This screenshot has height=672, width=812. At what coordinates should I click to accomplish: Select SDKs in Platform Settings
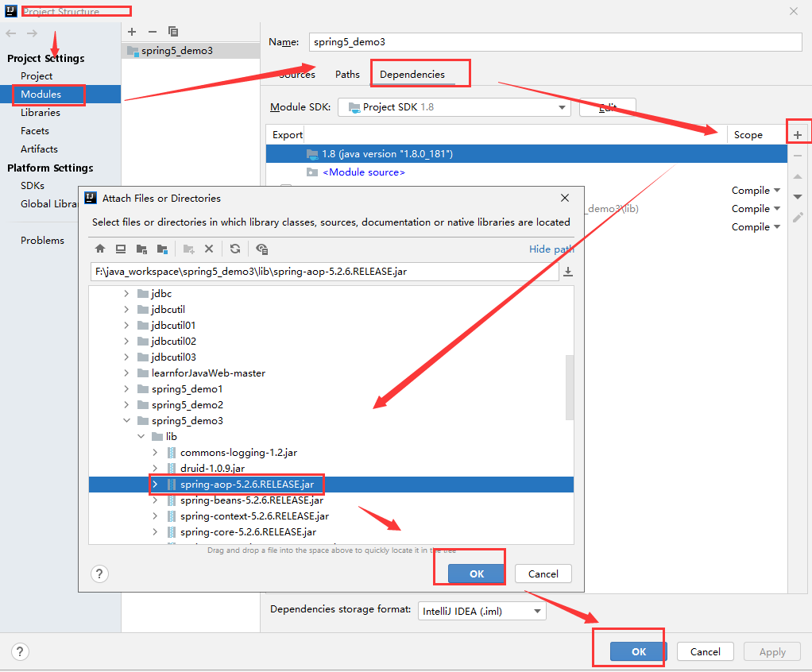33,185
